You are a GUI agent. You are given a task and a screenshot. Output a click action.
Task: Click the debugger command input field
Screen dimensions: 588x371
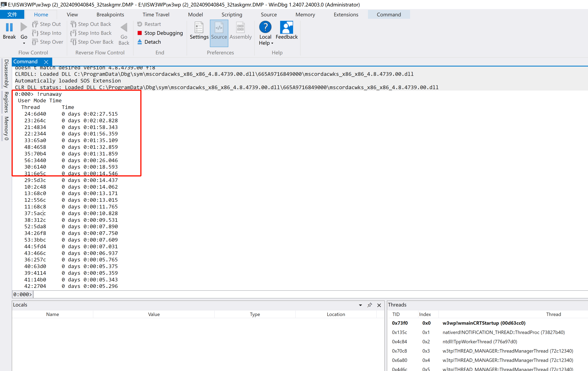(x=293, y=294)
